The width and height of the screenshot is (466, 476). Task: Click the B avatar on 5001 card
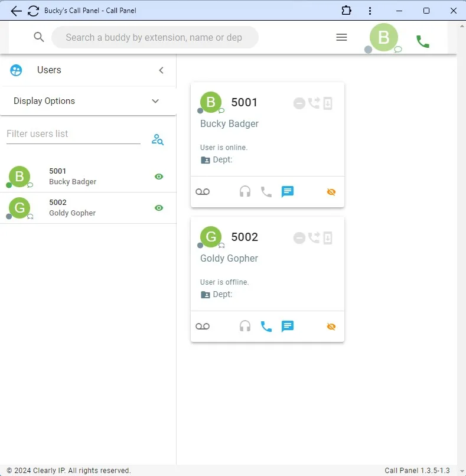coord(211,102)
